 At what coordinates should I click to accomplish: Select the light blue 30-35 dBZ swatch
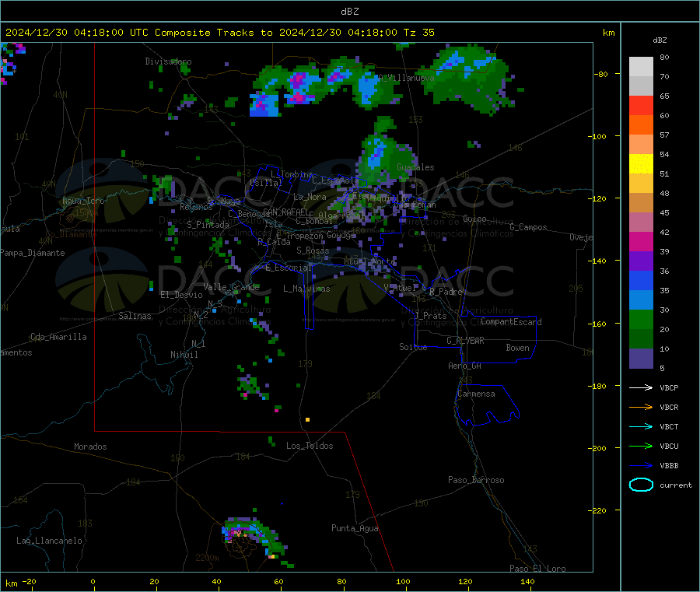[641, 300]
